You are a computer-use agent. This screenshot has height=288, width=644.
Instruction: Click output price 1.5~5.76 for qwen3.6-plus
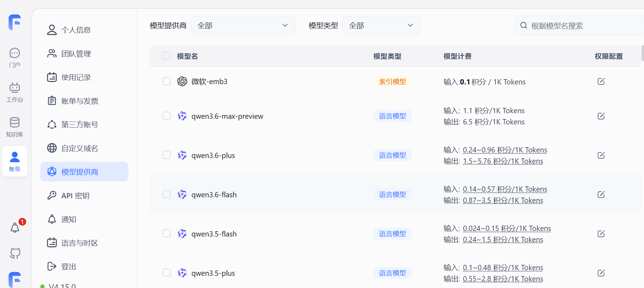pyautogui.click(x=503, y=161)
